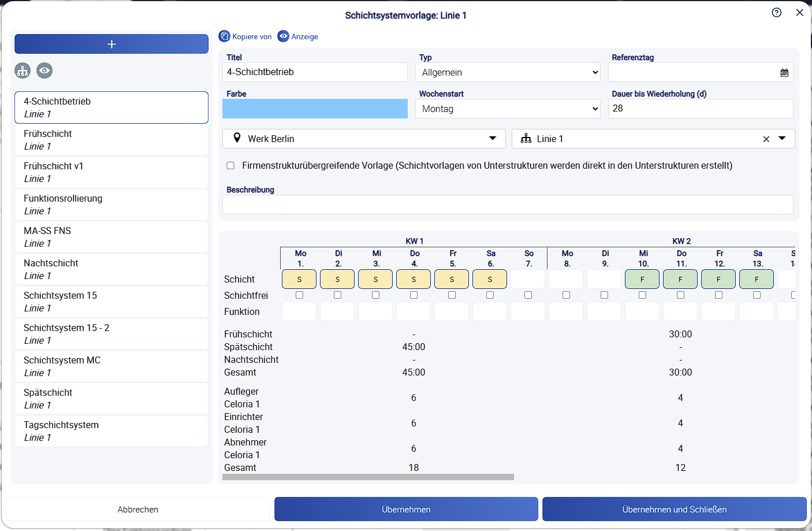
Task: Click the plus button to add template
Action: tap(111, 44)
